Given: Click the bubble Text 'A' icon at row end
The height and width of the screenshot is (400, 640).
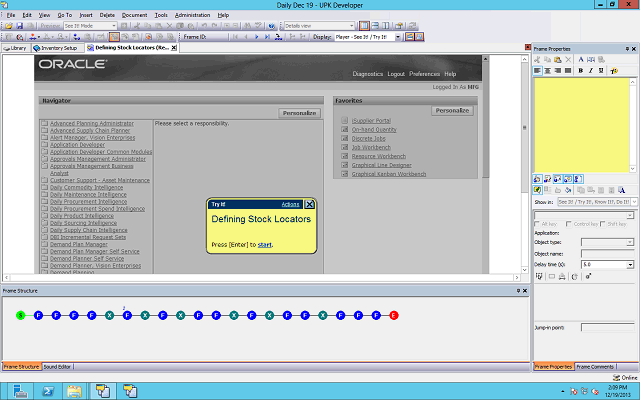Looking at the screenshot, I should tap(621, 190).
